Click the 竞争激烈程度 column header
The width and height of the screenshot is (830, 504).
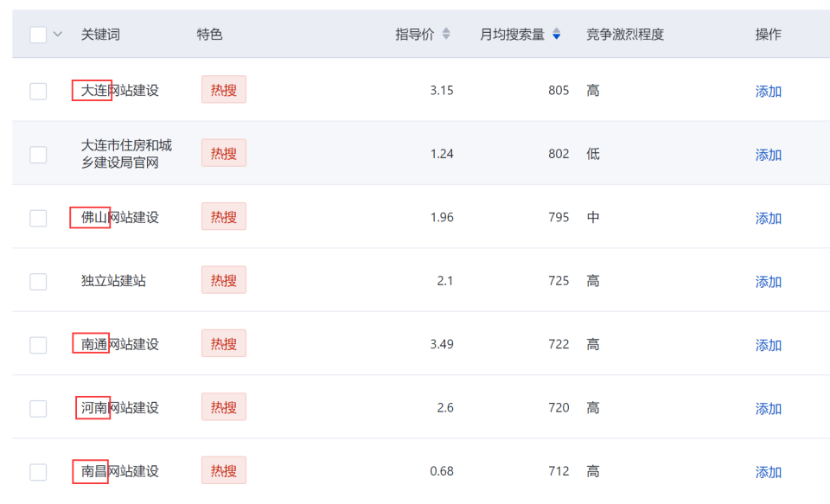pyautogui.click(x=625, y=35)
